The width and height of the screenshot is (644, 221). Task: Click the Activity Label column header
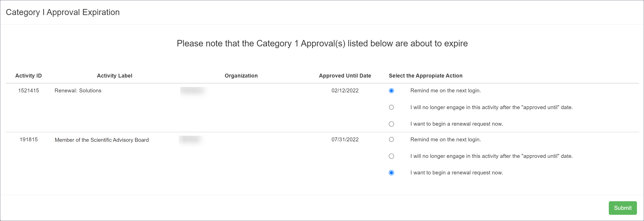[115, 76]
